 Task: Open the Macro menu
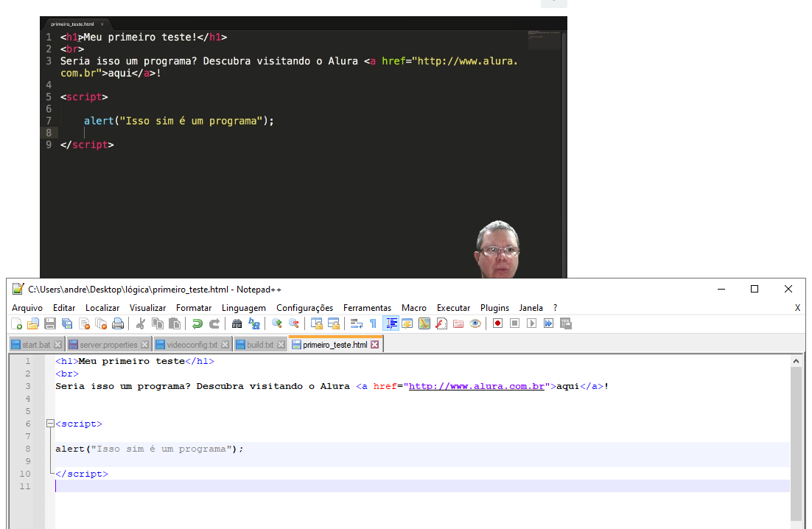click(414, 308)
